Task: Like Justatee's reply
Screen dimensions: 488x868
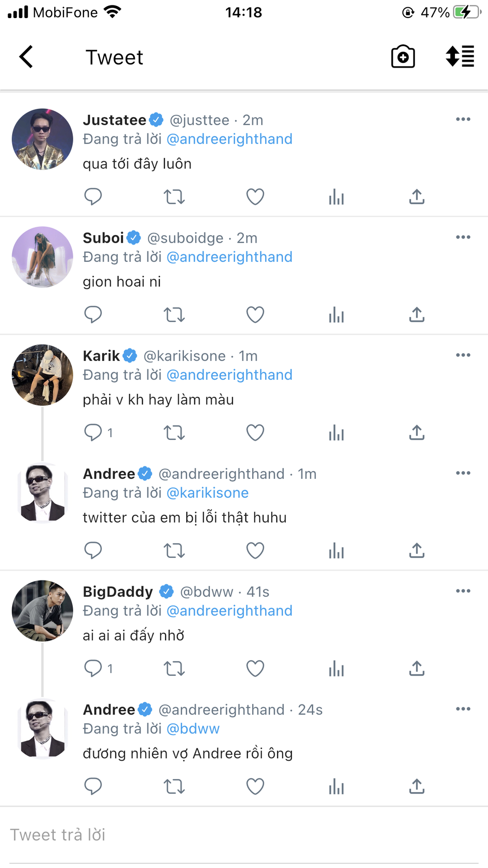Action: pyautogui.click(x=255, y=197)
